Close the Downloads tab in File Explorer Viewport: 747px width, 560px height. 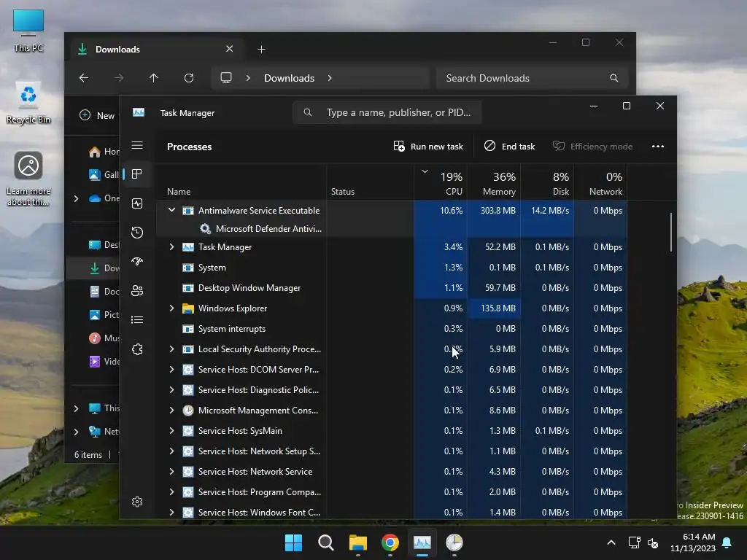pos(229,49)
